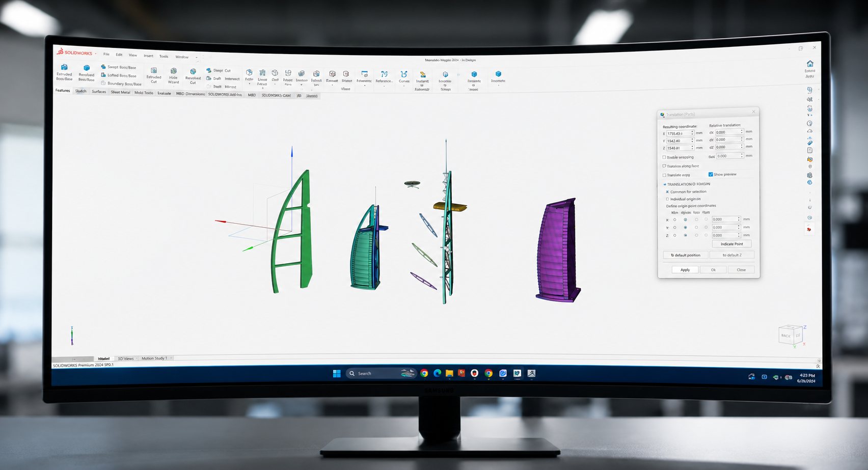Activate the Extruded Cut tool

pyautogui.click(x=154, y=75)
